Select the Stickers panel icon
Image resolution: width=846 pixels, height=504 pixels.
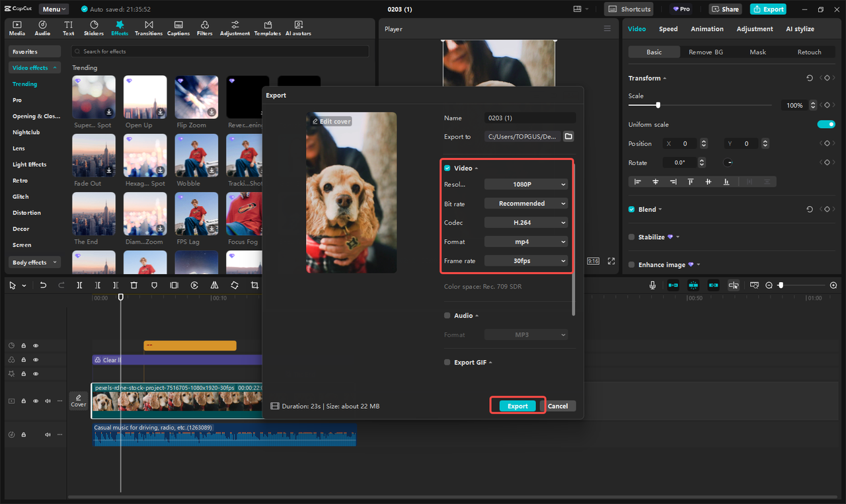click(x=93, y=28)
